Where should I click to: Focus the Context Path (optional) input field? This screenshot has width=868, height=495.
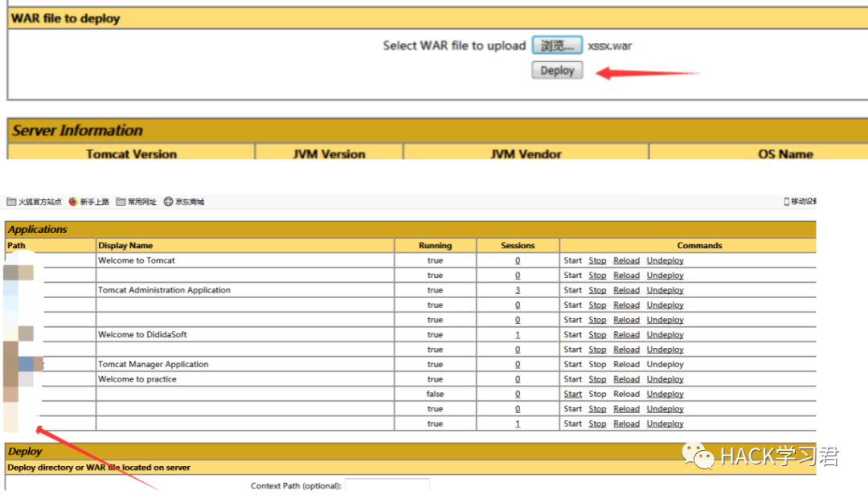[x=387, y=485]
